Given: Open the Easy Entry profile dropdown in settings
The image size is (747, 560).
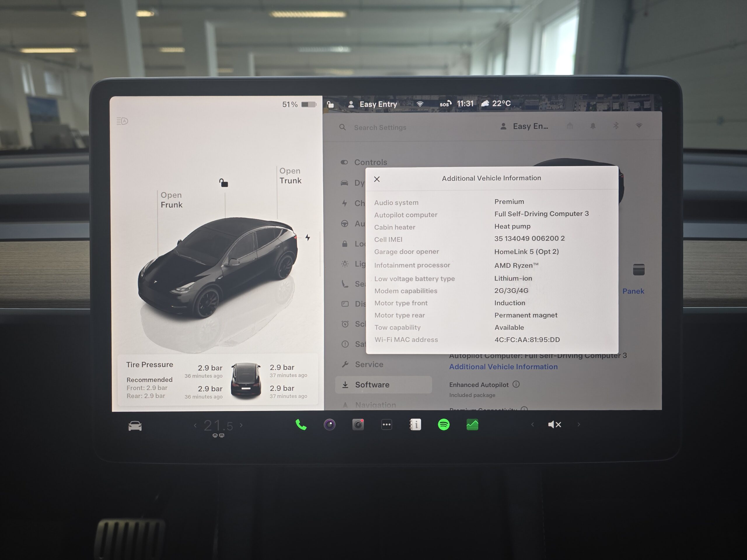Looking at the screenshot, I should coord(524,126).
